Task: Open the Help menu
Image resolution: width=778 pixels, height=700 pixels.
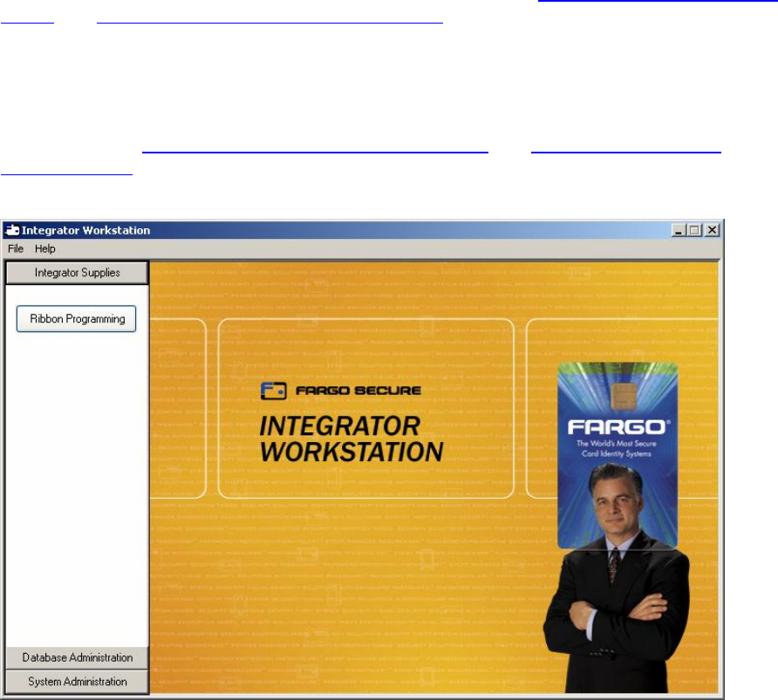Action: [x=45, y=248]
